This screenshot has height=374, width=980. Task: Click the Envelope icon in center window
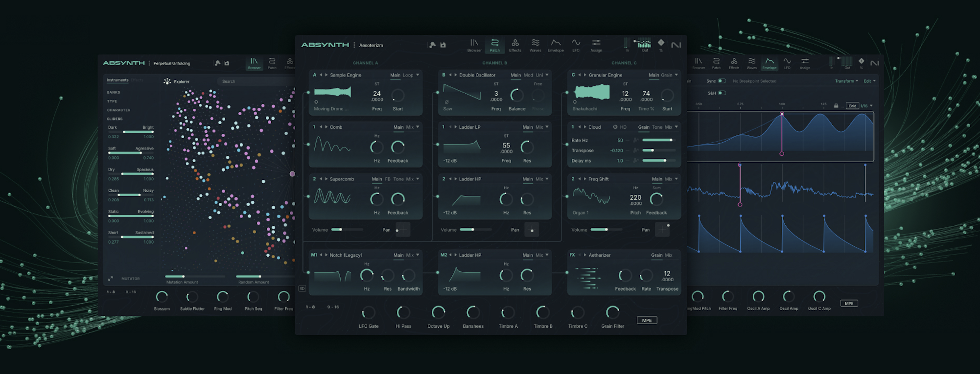(555, 45)
